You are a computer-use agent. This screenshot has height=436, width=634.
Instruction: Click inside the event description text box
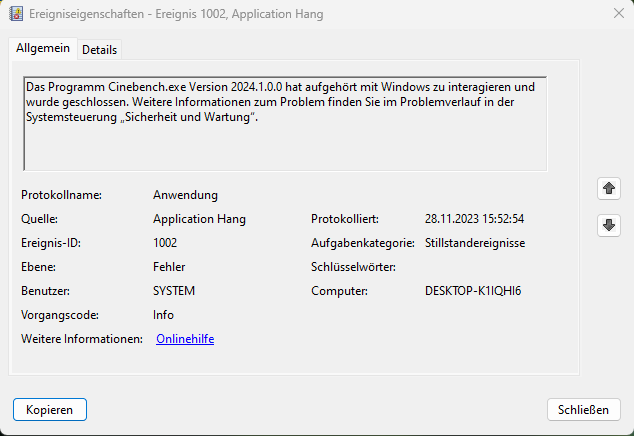click(285, 124)
